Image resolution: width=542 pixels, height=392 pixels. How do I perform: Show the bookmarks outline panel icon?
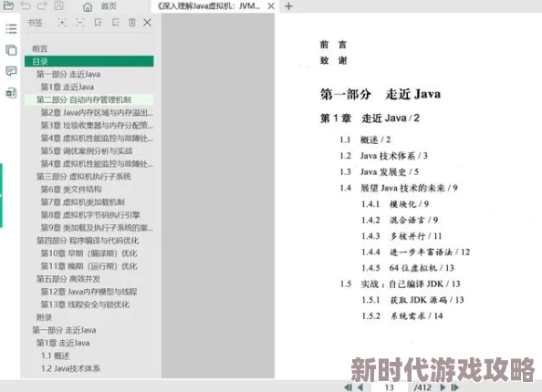tap(11, 28)
